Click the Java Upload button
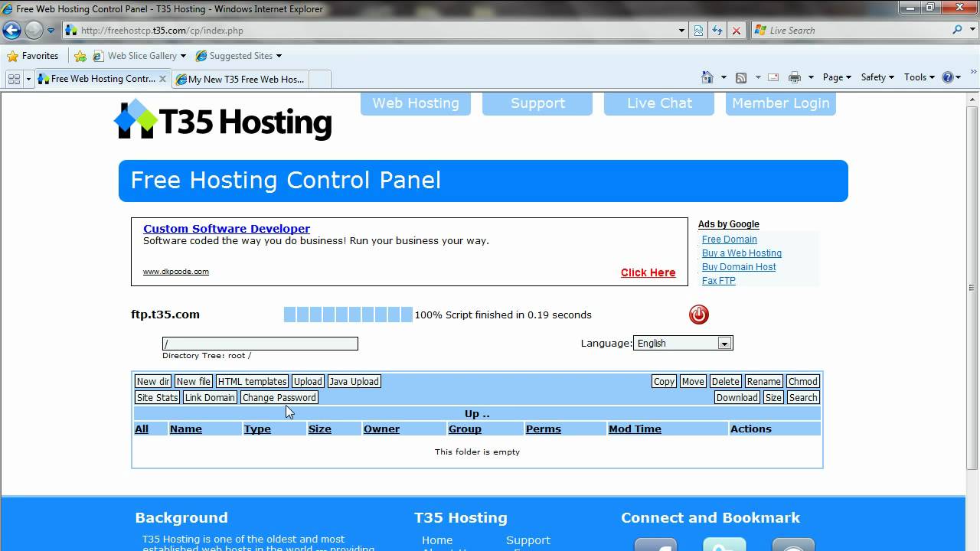The height and width of the screenshot is (551, 980). coord(354,381)
